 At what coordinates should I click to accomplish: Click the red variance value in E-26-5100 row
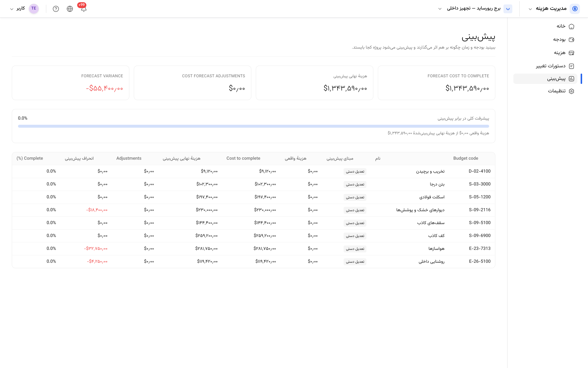(97, 262)
